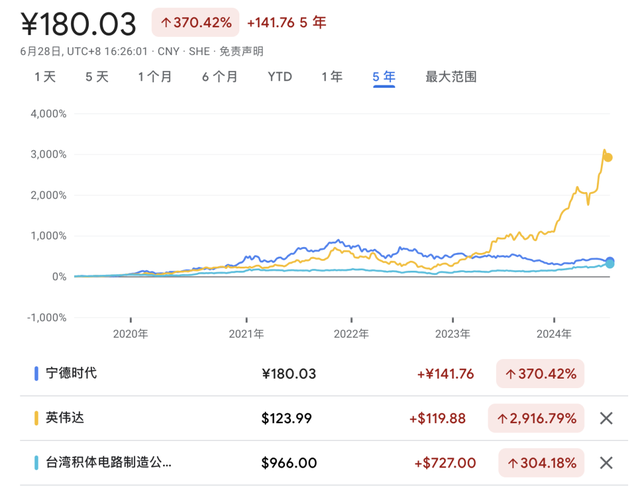Click the yellow endpoint dot on chart

[607, 157]
